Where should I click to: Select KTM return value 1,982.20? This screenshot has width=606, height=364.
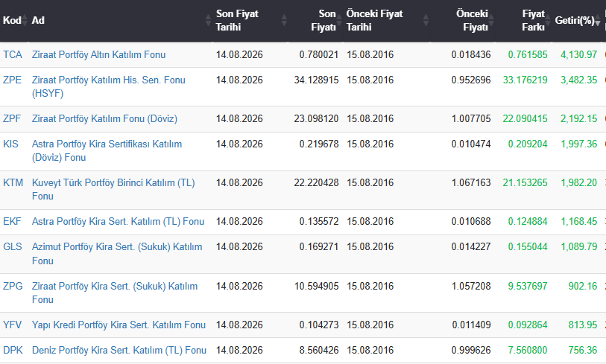click(x=579, y=182)
